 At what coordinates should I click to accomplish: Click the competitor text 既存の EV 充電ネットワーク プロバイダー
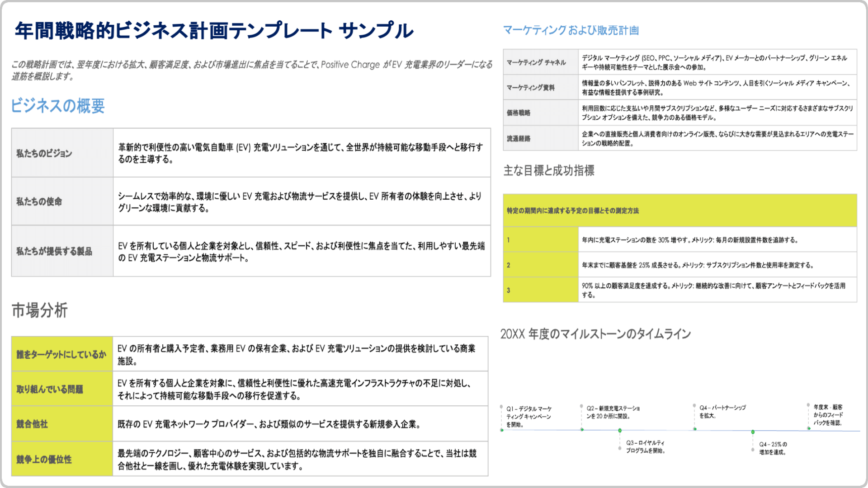[x=269, y=424]
